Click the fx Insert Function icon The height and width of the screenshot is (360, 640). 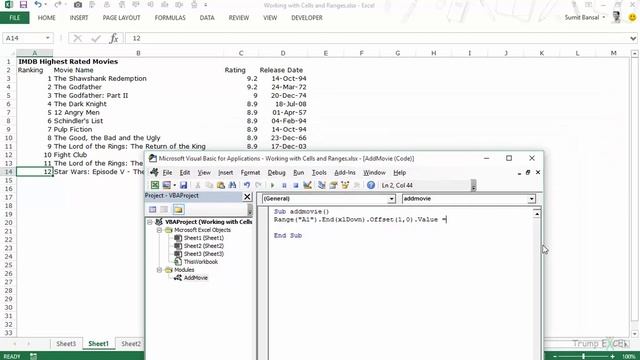(114, 38)
